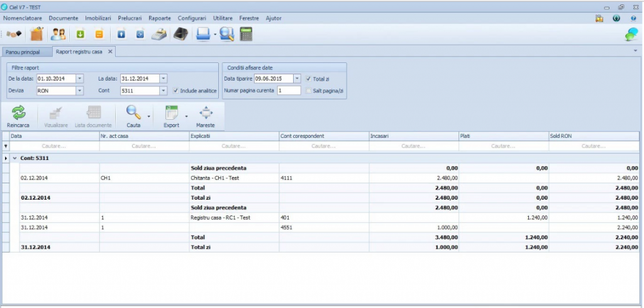Click the chat bubbles icon at right
The image size is (644, 308).
[x=631, y=35]
